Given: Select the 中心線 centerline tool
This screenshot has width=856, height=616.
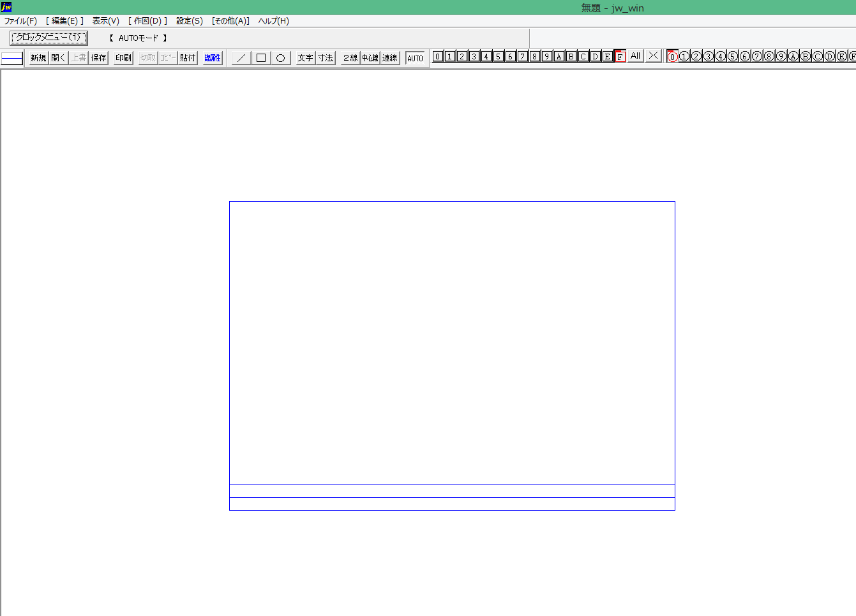Looking at the screenshot, I should pos(370,57).
